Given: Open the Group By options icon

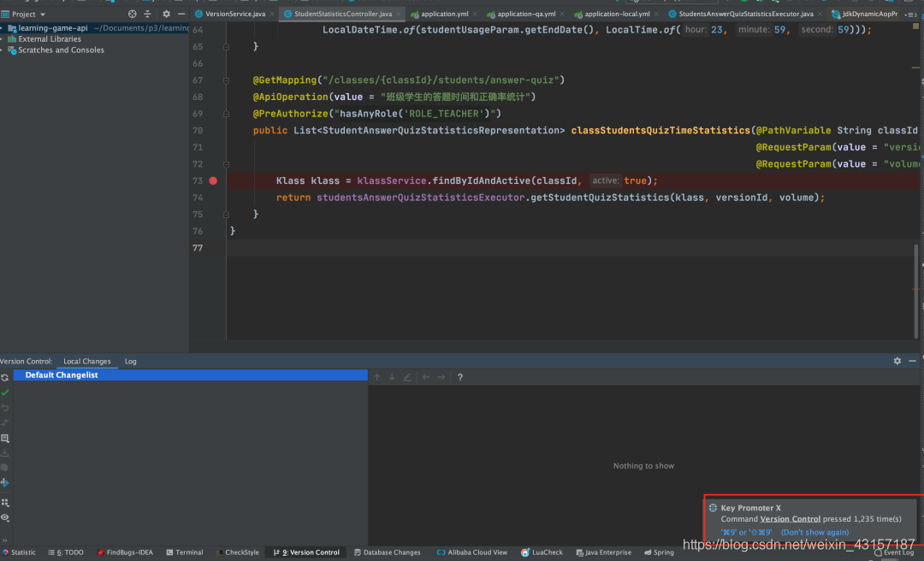Looking at the screenshot, I should 5,503.
